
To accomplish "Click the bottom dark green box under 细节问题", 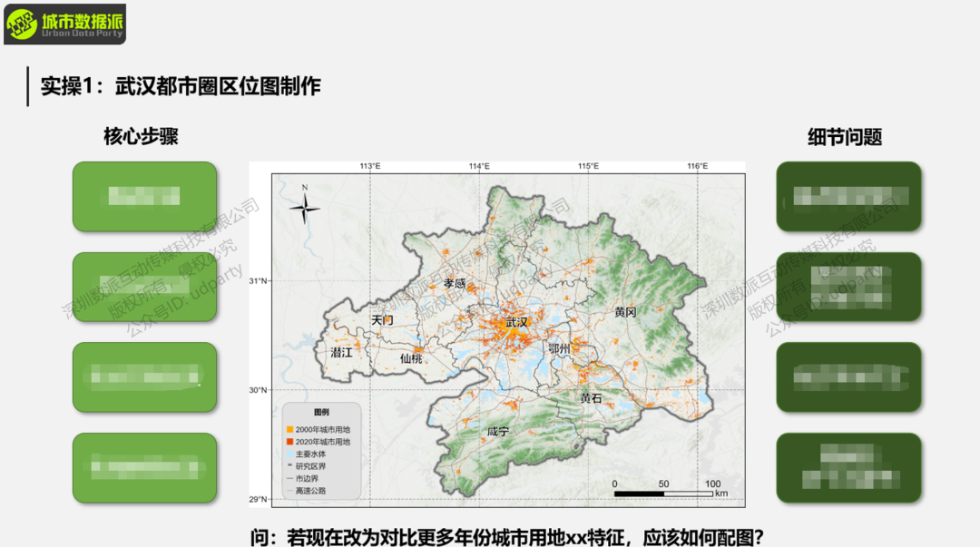I will pyautogui.click(x=848, y=467).
